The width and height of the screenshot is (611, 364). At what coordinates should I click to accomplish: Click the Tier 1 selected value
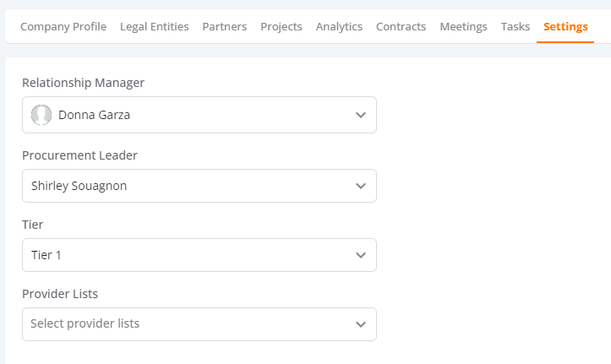point(46,255)
